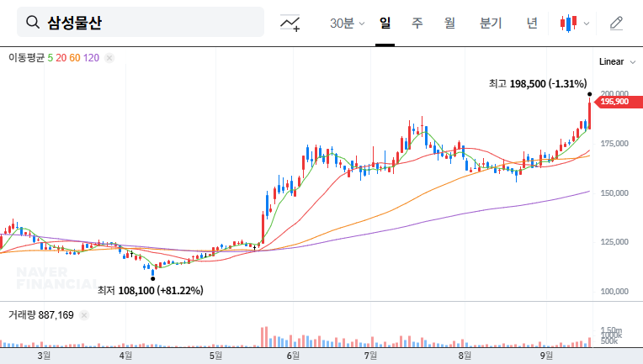Image resolution: width=643 pixels, height=364 pixels.
Task: Click the 175,000 price axis label
Action: [x=614, y=143]
